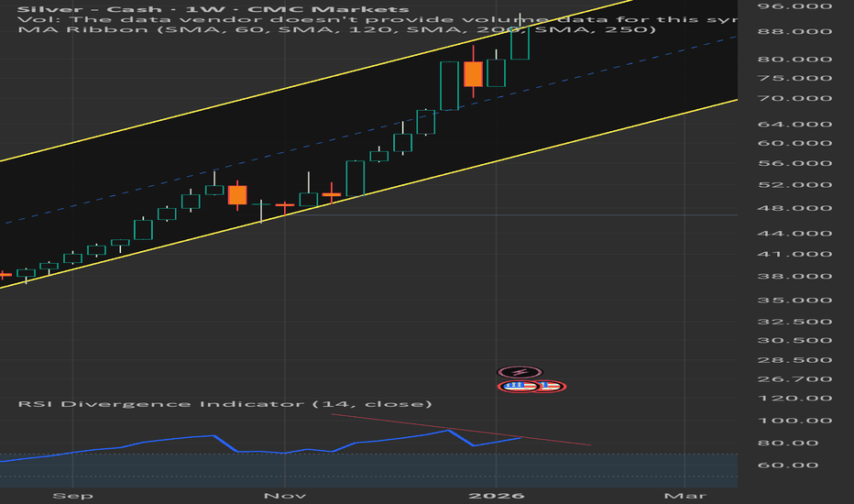Viewport: 854px width, 504px height.
Task: Select the red RSI divergence trendline
Action: point(461,430)
